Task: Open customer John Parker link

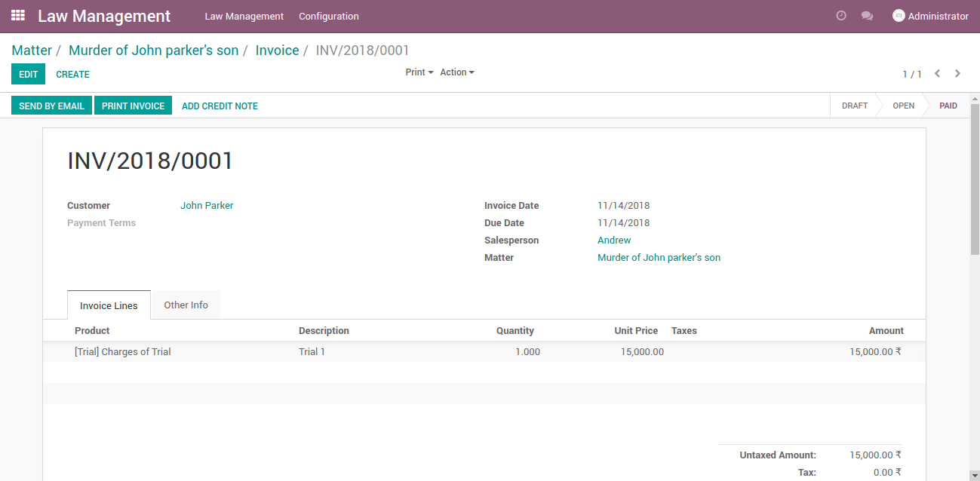Action: coord(207,205)
